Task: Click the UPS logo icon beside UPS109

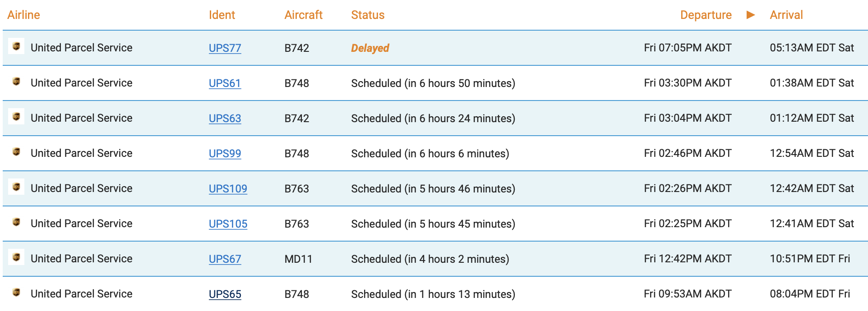Action: coord(16,187)
